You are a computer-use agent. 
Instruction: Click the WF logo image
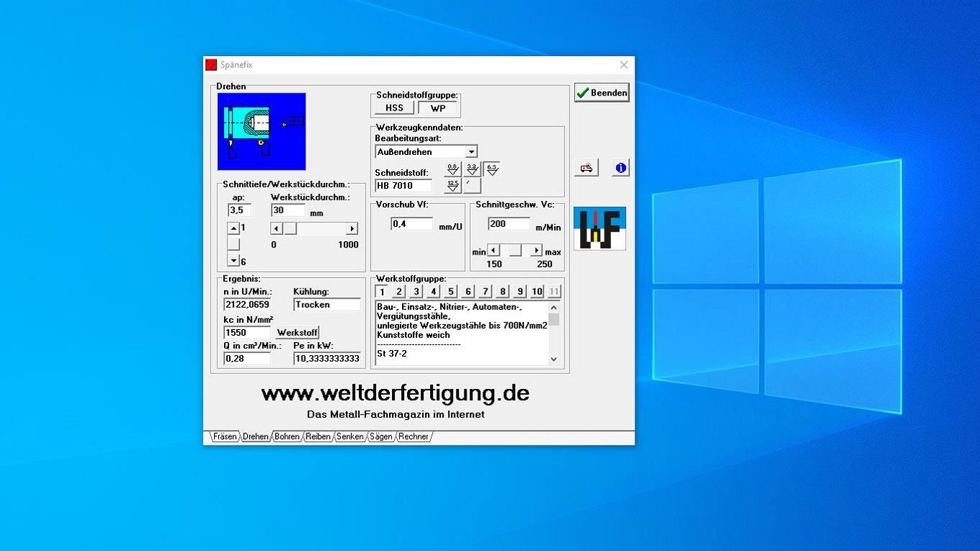599,229
